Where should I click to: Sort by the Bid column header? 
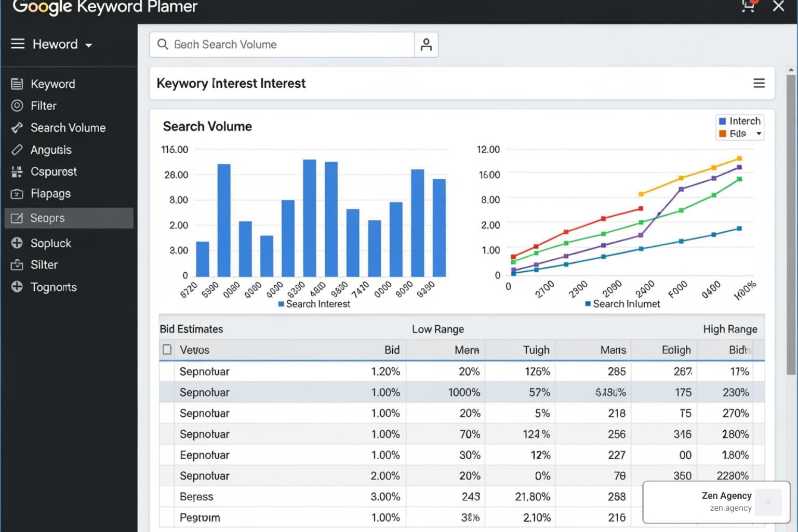tap(392, 350)
